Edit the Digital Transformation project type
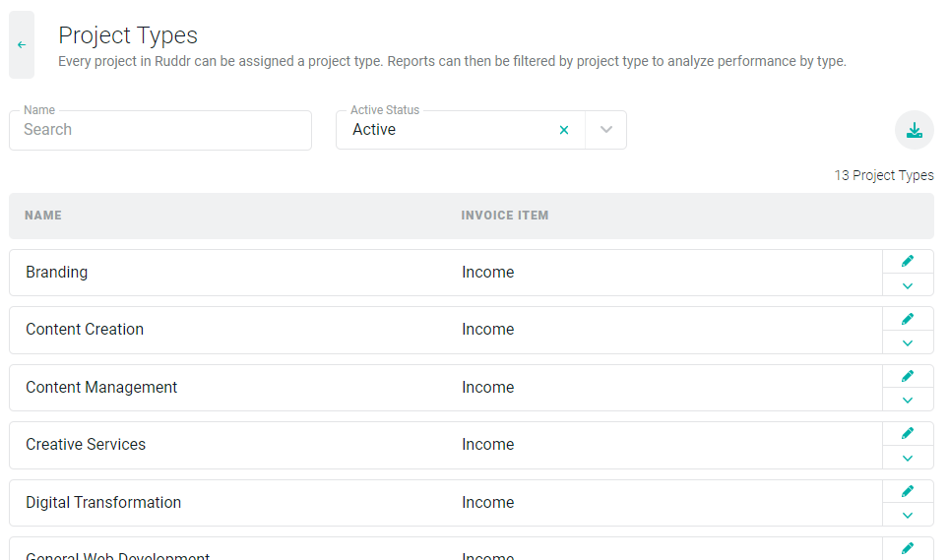This screenshot has height=560, width=949. click(x=908, y=491)
